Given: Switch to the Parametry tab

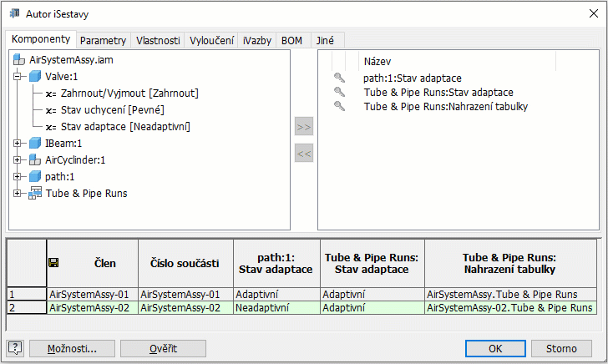Looking at the screenshot, I should point(104,40).
